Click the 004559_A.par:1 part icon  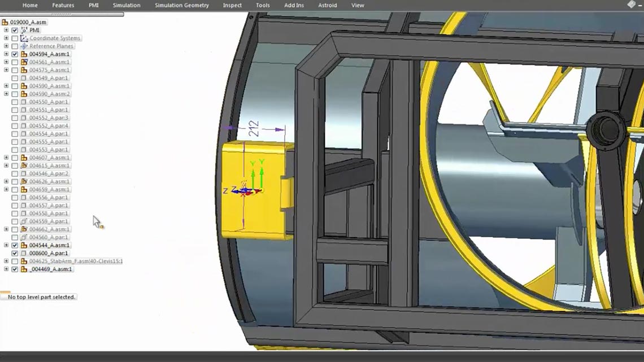[x=24, y=221]
